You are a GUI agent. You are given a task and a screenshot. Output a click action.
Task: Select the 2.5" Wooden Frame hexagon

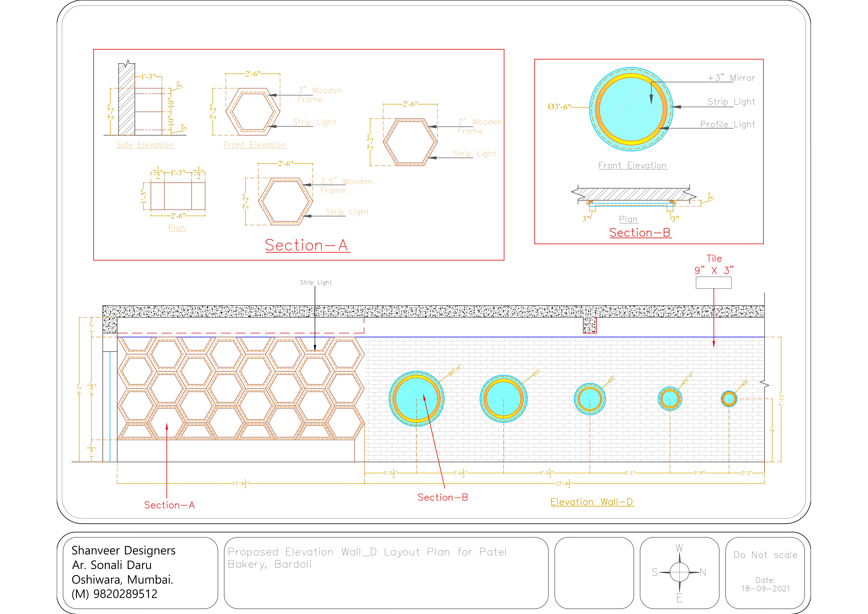(285, 202)
